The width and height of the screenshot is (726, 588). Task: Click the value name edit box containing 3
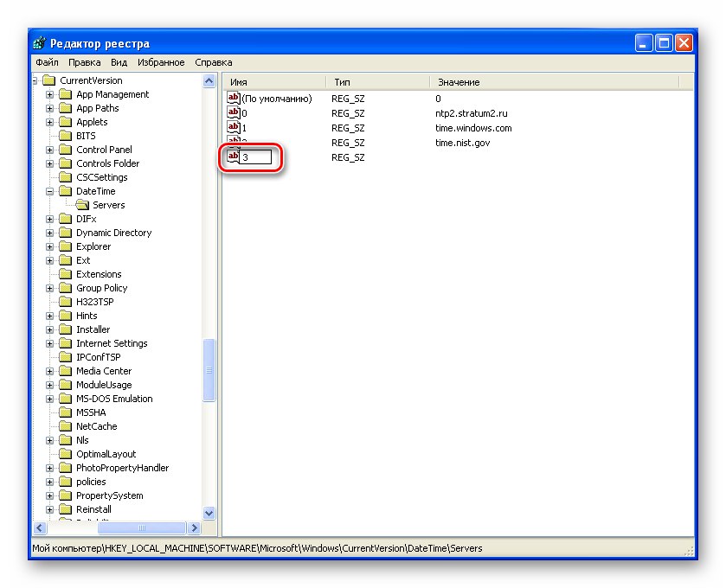pos(255,157)
